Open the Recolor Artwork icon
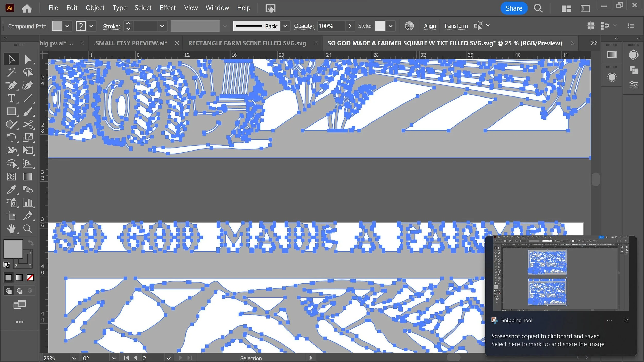This screenshot has height=362, width=644. click(409, 26)
